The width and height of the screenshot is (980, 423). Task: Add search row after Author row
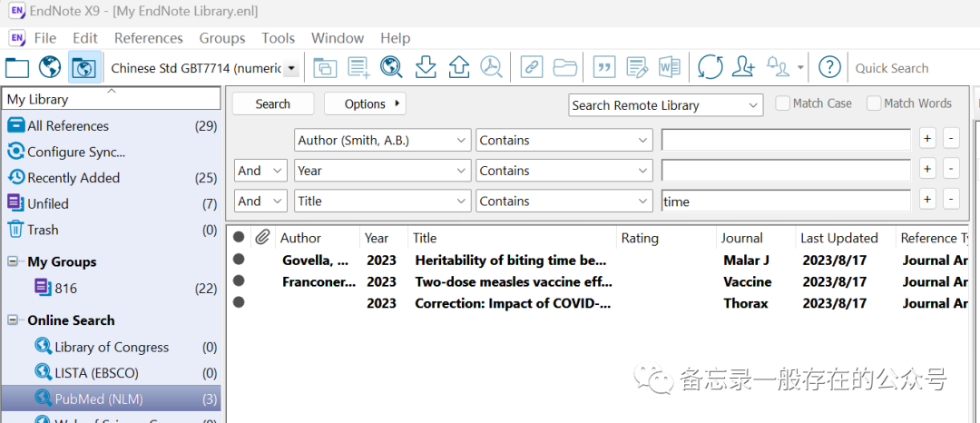(927, 138)
